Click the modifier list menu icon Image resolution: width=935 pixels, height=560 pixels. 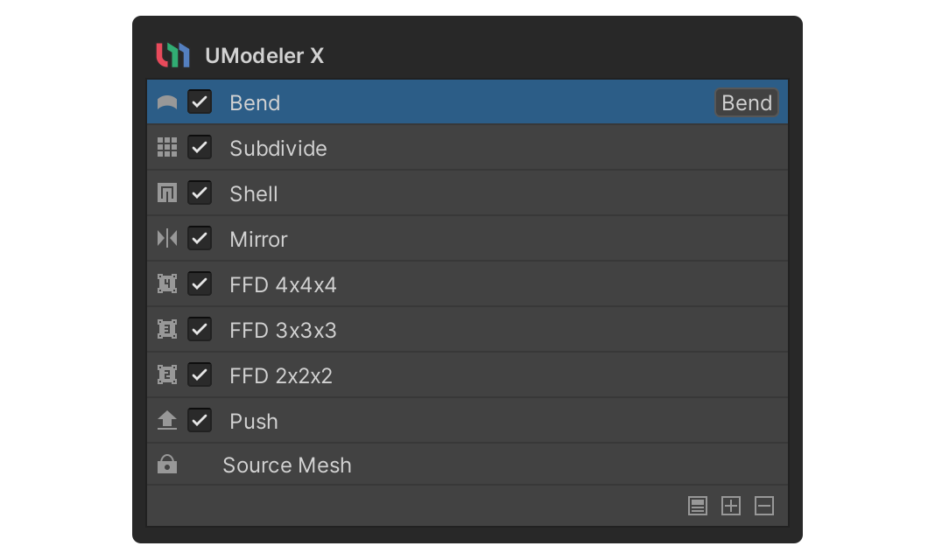[698, 506]
